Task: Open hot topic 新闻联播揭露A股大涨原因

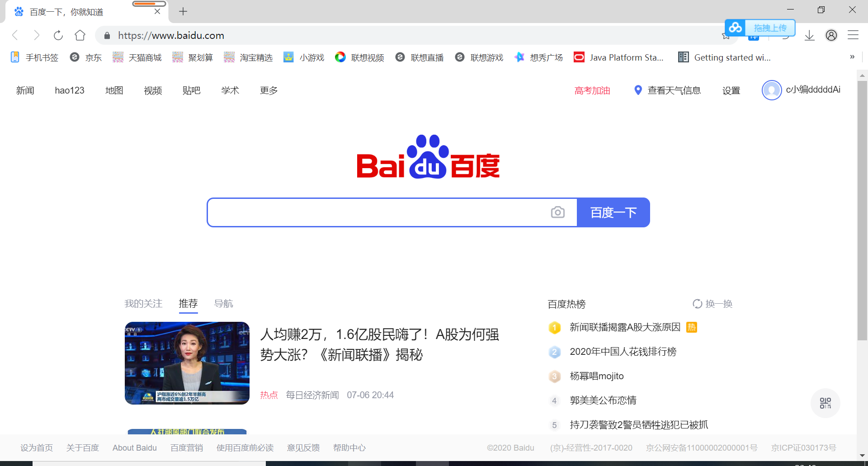Action: (x=625, y=327)
